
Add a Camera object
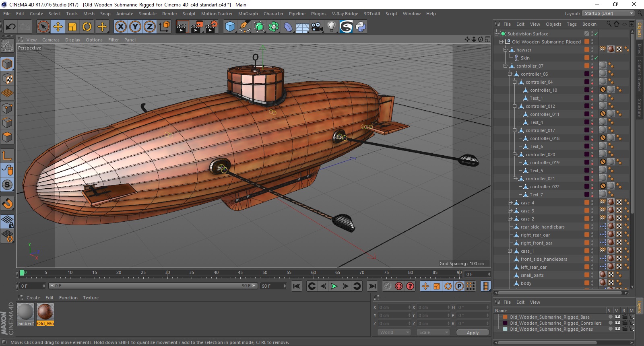click(317, 27)
